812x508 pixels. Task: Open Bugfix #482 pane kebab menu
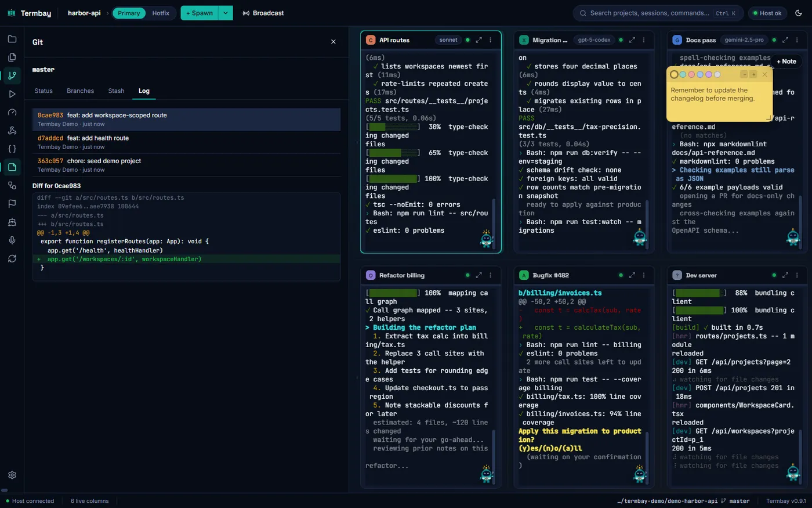(x=644, y=275)
